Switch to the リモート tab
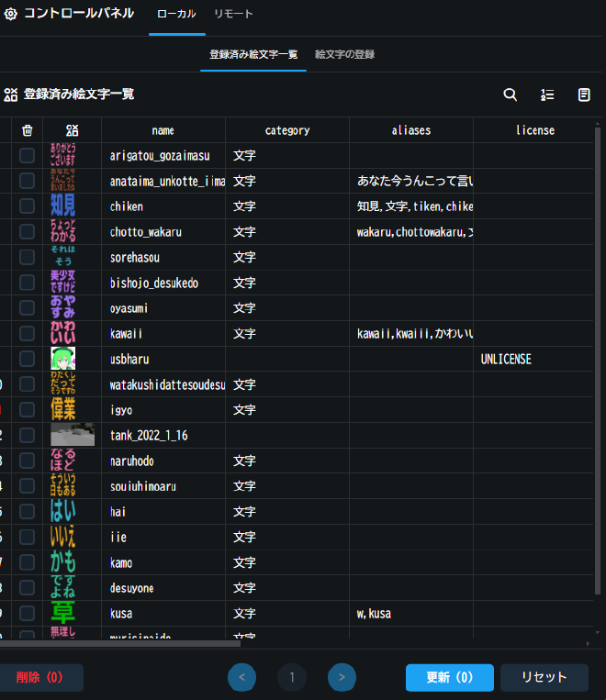The height and width of the screenshot is (700, 606). [233, 15]
